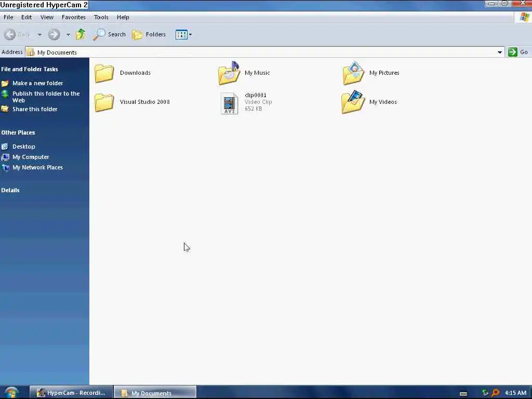Click the network tray icon
The height and width of the screenshot is (399, 532).
(485, 393)
